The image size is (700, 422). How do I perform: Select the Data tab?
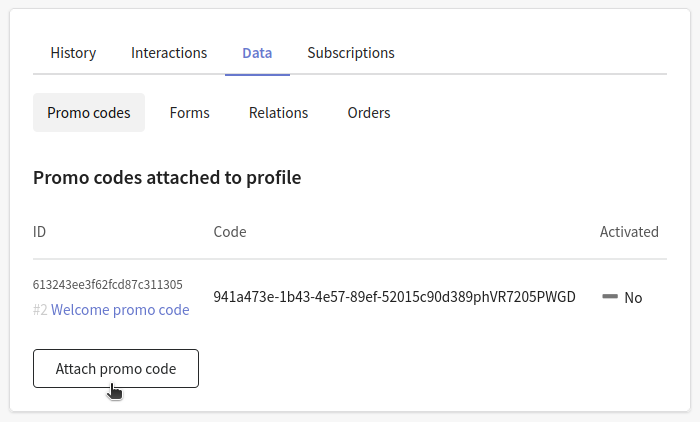click(257, 53)
